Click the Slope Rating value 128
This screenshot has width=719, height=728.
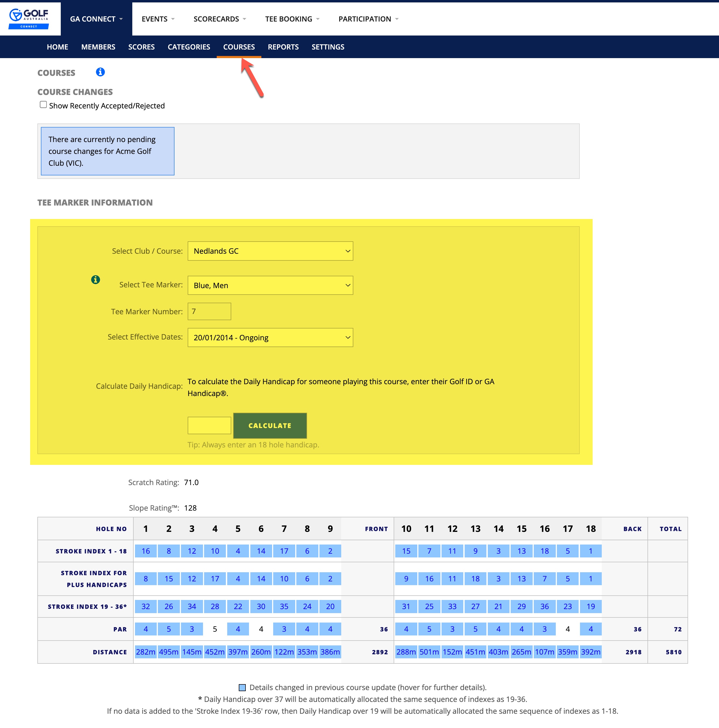point(191,508)
